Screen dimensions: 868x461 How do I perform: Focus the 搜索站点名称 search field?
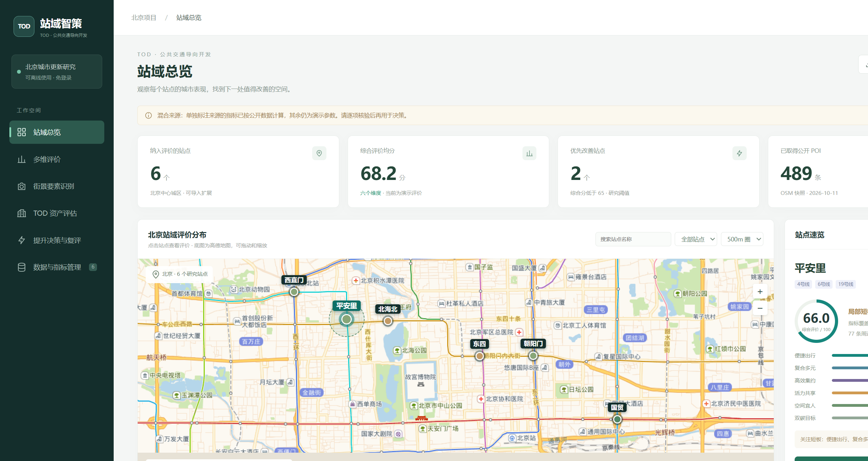[x=633, y=239]
